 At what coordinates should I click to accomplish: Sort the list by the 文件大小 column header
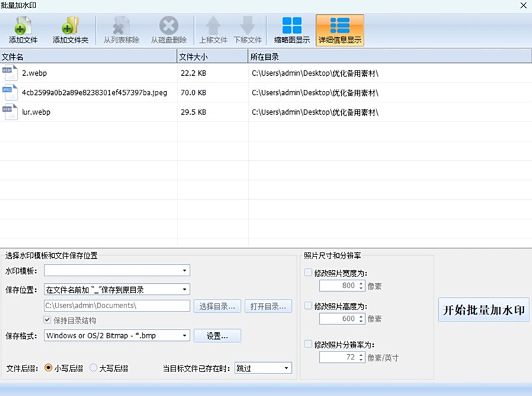click(x=212, y=56)
